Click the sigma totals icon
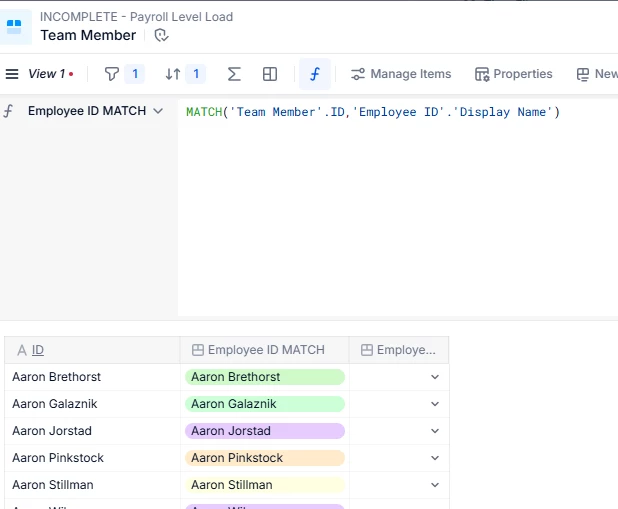This screenshot has width=618, height=509. pos(234,74)
